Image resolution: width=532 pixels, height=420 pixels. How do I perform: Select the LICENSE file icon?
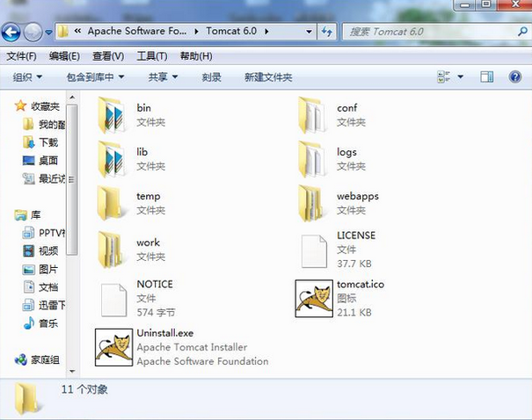[314, 251]
